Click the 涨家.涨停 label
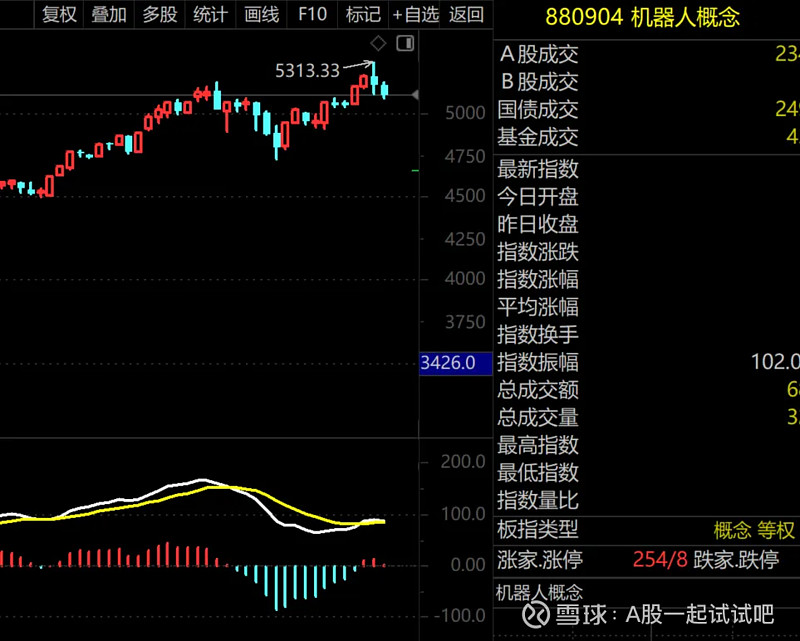The image size is (800, 641). tap(540, 560)
